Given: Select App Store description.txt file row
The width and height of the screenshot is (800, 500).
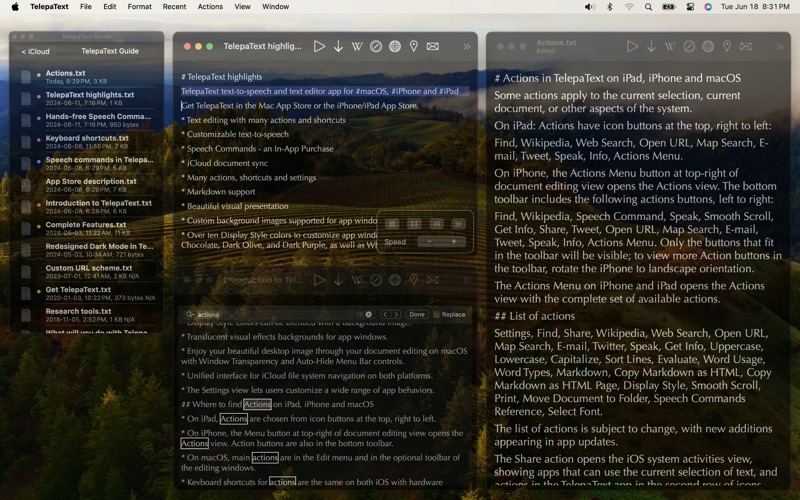Looking at the screenshot, I should 87,185.
